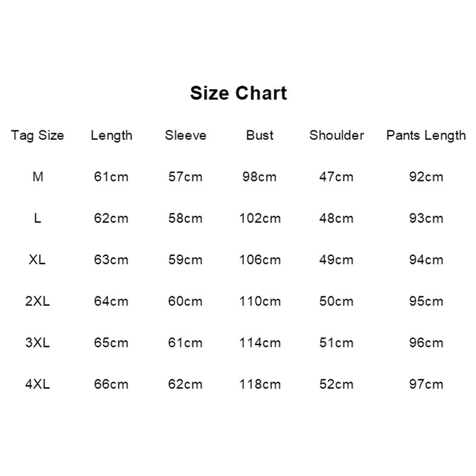
Task: Click the 4XL size row label
Action: (37, 384)
